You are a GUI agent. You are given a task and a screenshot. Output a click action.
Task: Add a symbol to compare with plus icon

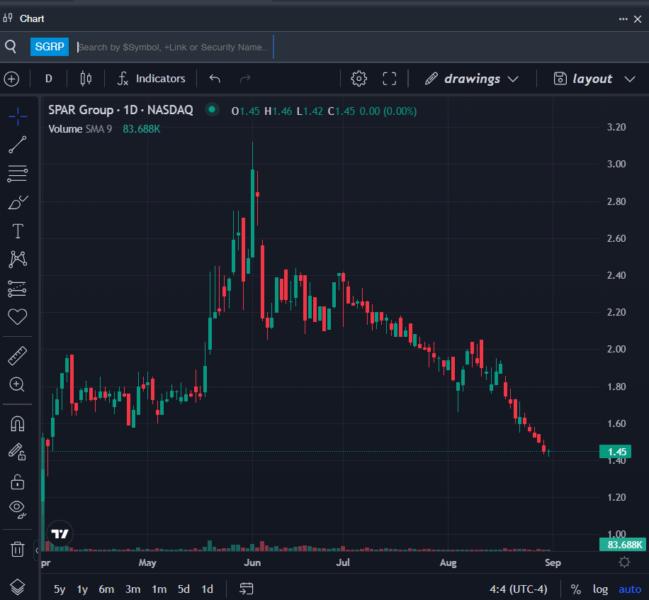[x=12, y=79]
